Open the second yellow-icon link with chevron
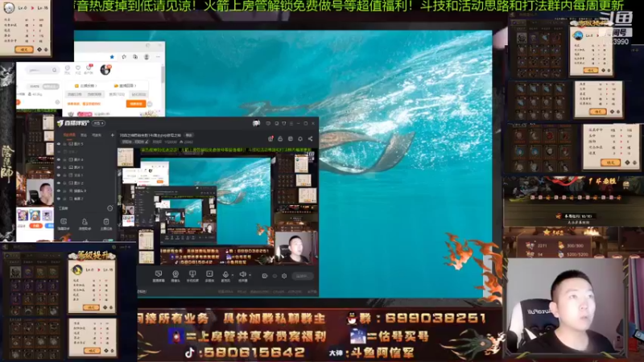 (x=126, y=86)
